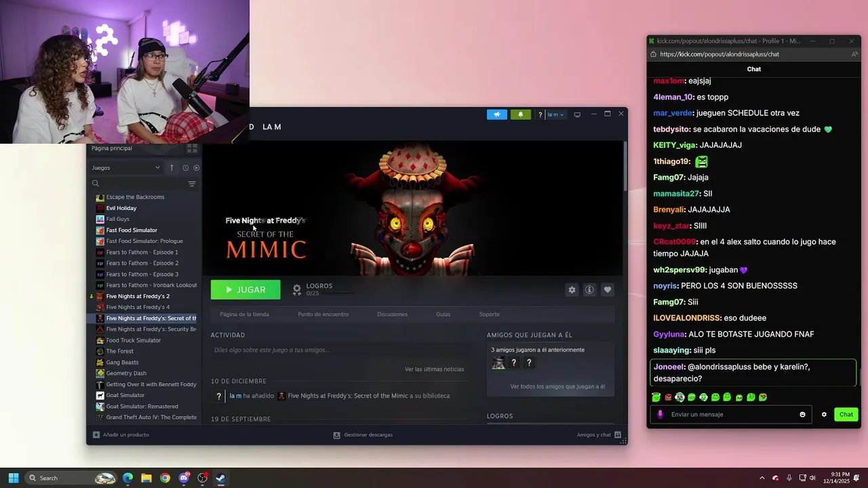868x488 pixels.
Task: Open 'Ver todos los amigos que juegan' link
Action: [x=557, y=386]
